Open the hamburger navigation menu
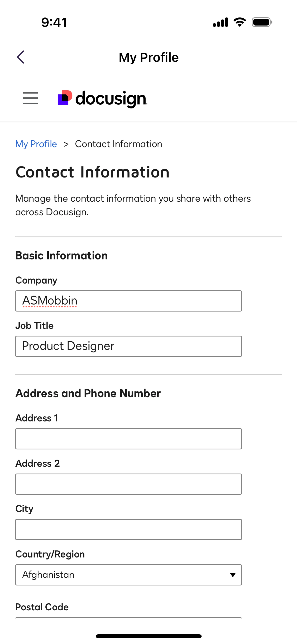 (30, 98)
